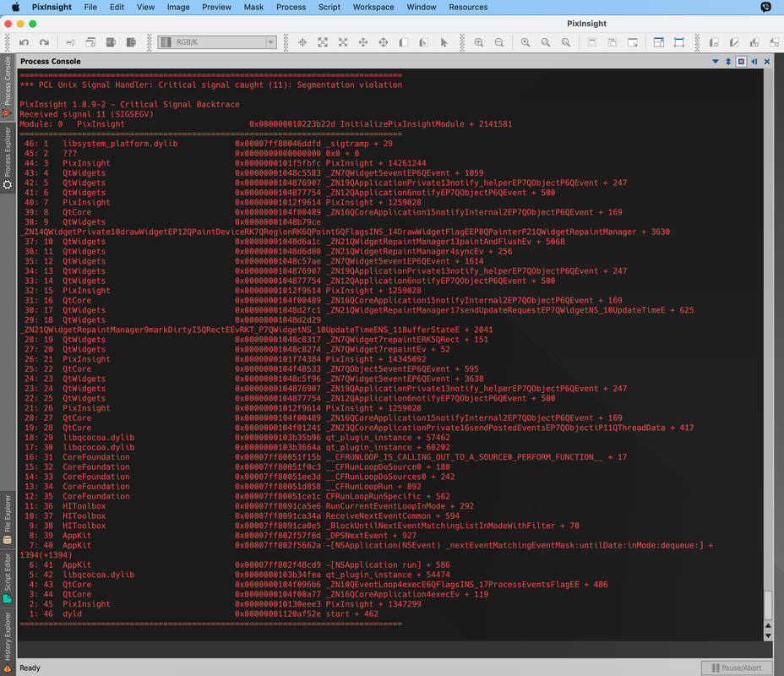Click the diamond four-arrow move icon
This screenshot has height=676, width=784.
click(384, 42)
